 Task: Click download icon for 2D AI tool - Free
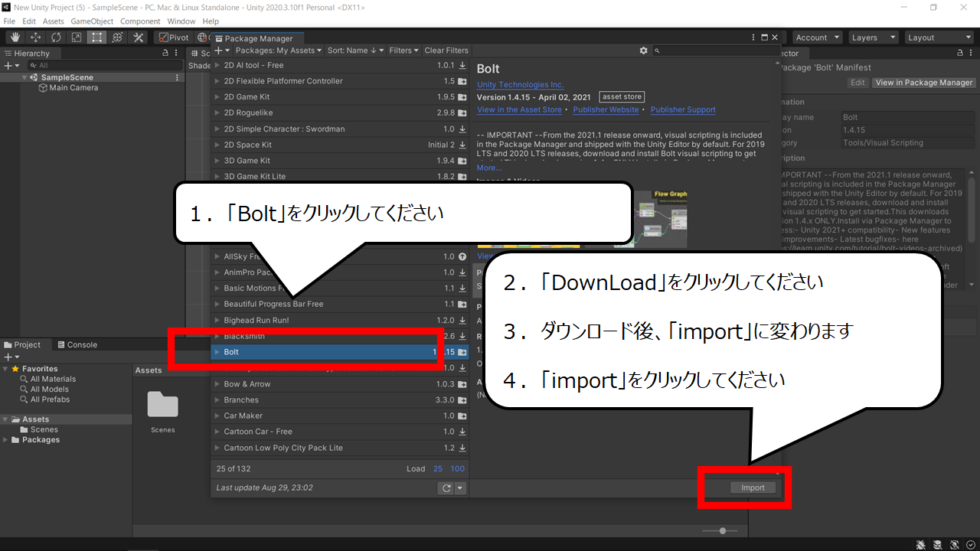coord(462,65)
